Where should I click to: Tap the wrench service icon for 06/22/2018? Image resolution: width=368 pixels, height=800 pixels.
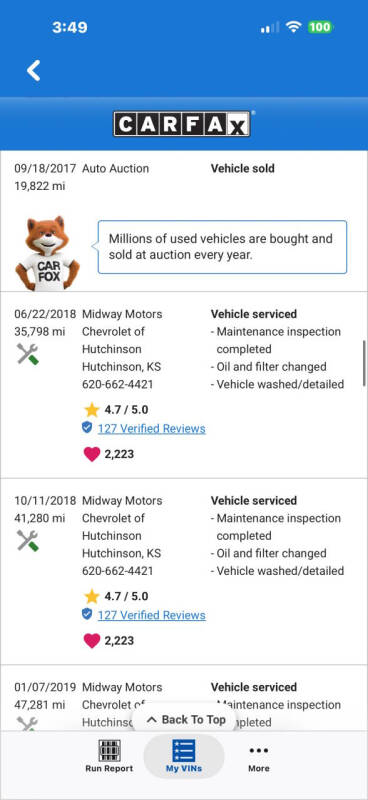[28, 354]
